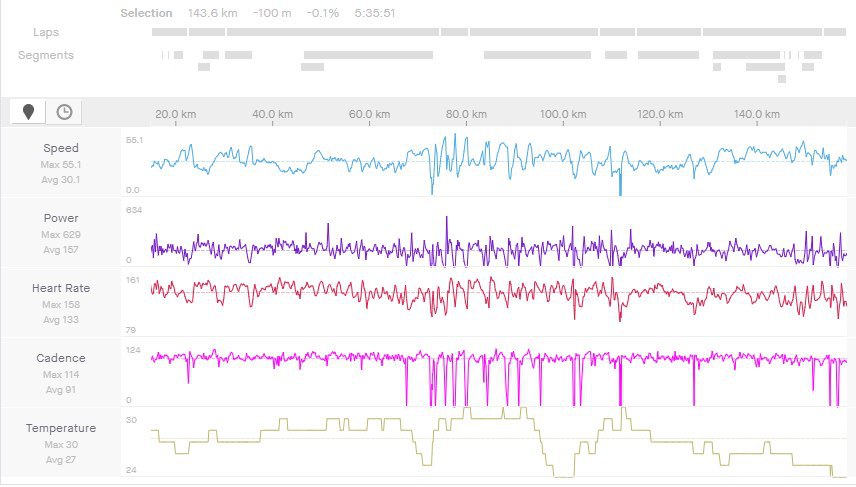856x487 pixels.
Task: Click the 100.0 km axis marker
Action: click(563, 114)
